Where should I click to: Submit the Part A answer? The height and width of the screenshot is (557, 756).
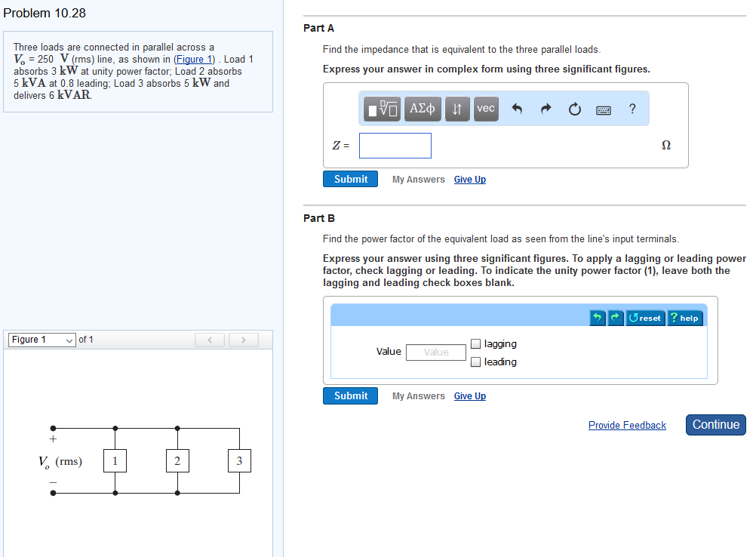click(350, 179)
